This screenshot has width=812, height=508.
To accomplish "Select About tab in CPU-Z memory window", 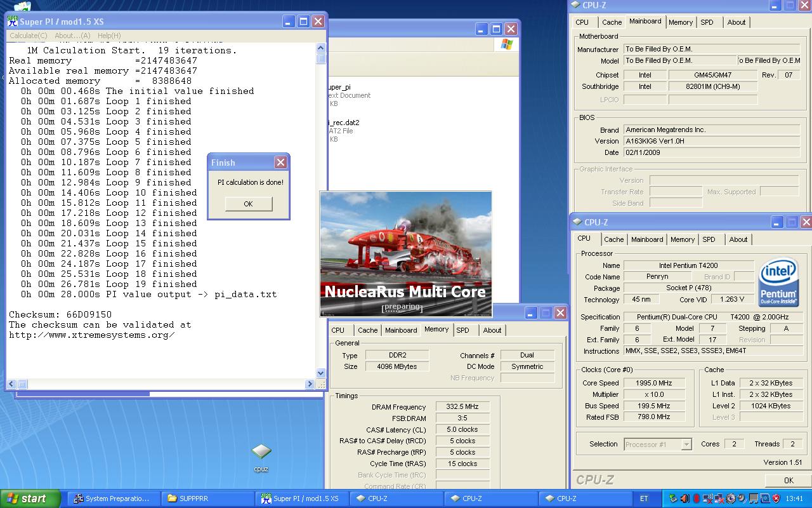I will click(x=492, y=330).
